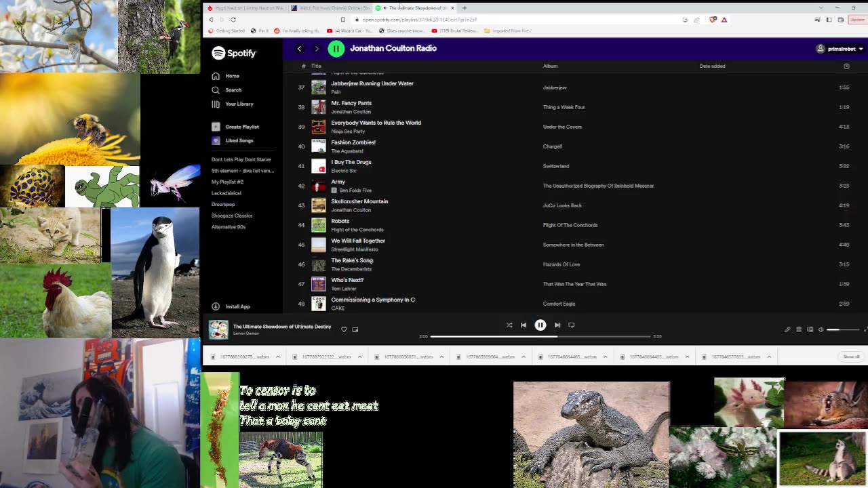This screenshot has height=488, width=868.
Task: Expand options for the third webm download
Action: [x=441, y=357]
